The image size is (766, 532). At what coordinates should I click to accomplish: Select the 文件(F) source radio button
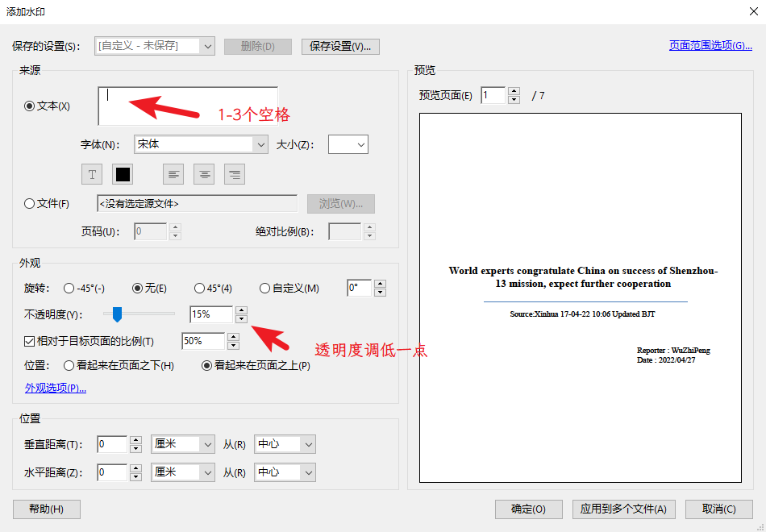click(29, 203)
